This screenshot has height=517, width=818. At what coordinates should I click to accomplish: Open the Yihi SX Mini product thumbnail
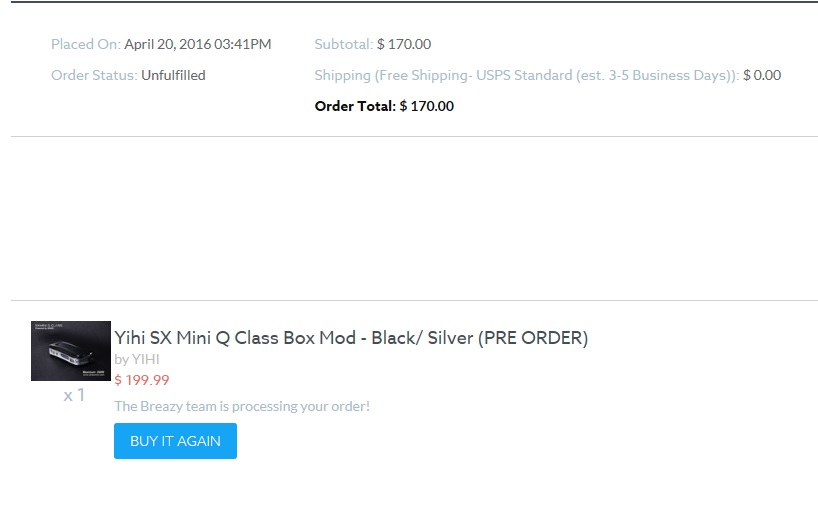point(71,351)
